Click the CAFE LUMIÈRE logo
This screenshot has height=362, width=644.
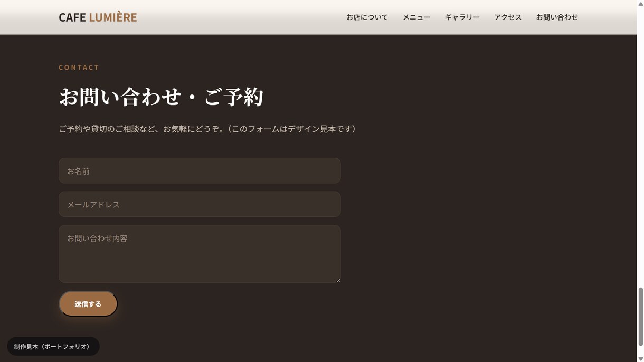coord(98,17)
